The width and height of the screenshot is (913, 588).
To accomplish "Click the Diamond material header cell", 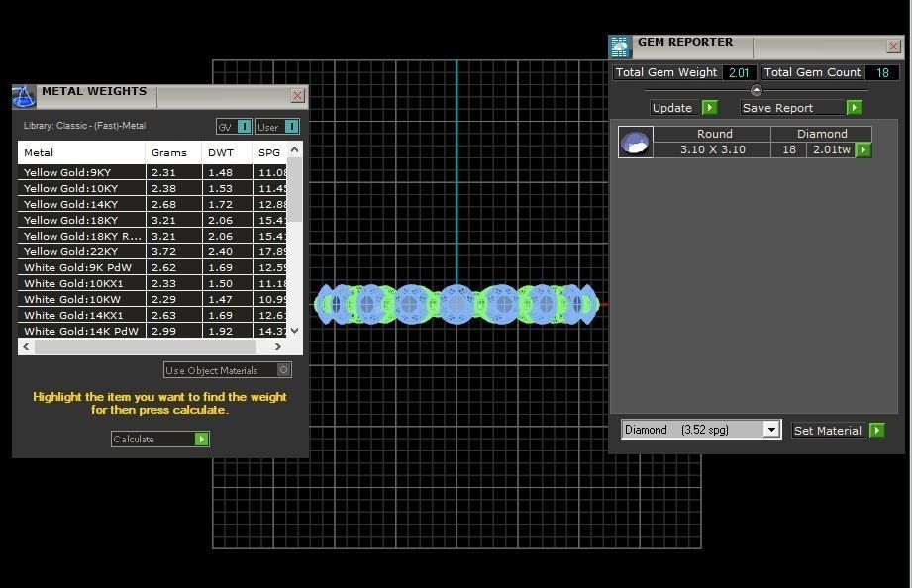I will pyautogui.click(x=822, y=134).
